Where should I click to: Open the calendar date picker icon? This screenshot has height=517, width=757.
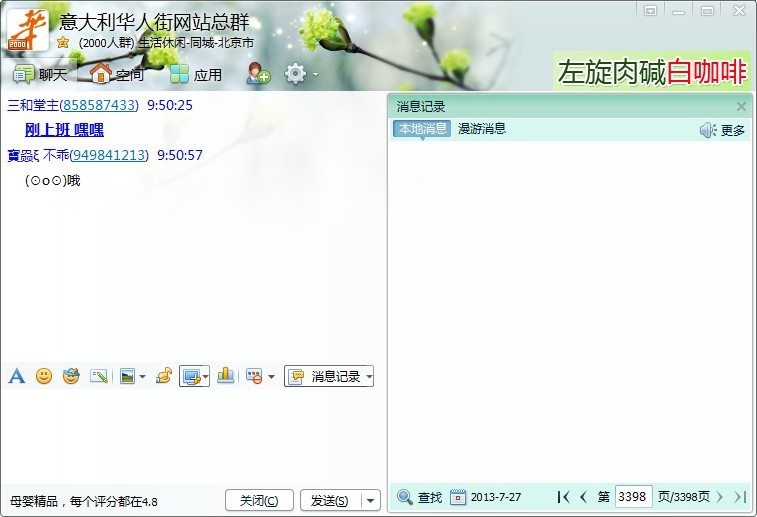458,497
